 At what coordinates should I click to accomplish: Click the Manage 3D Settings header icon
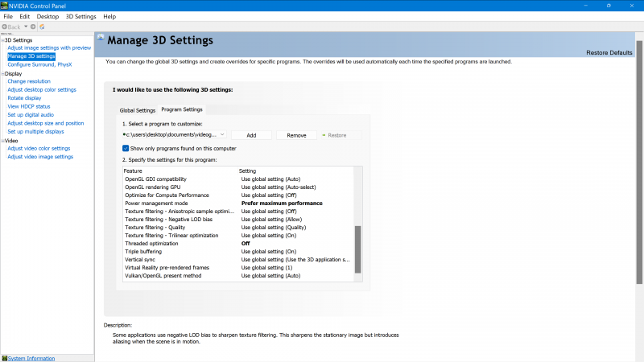(x=101, y=37)
